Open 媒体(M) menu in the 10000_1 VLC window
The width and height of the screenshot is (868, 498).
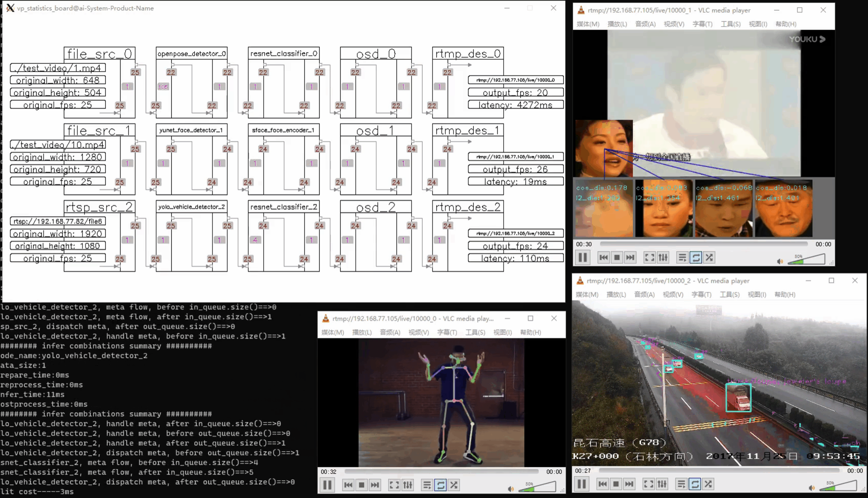[588, 24]
